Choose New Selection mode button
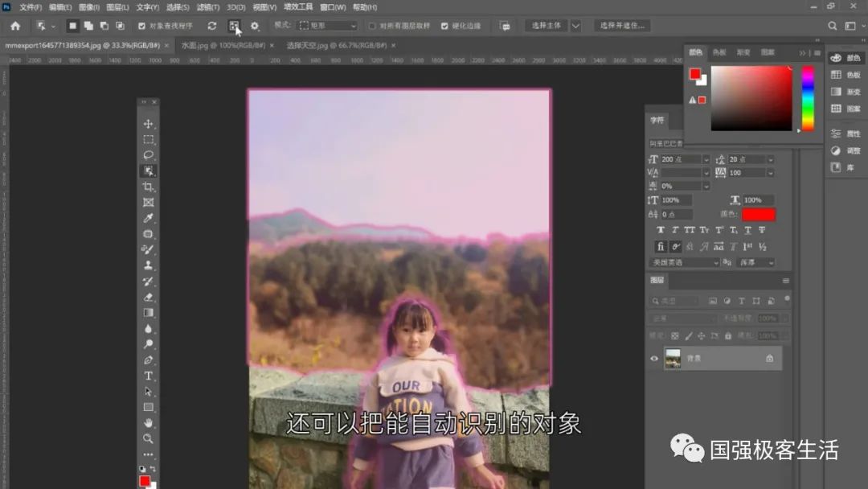 (x=72, y=26)
